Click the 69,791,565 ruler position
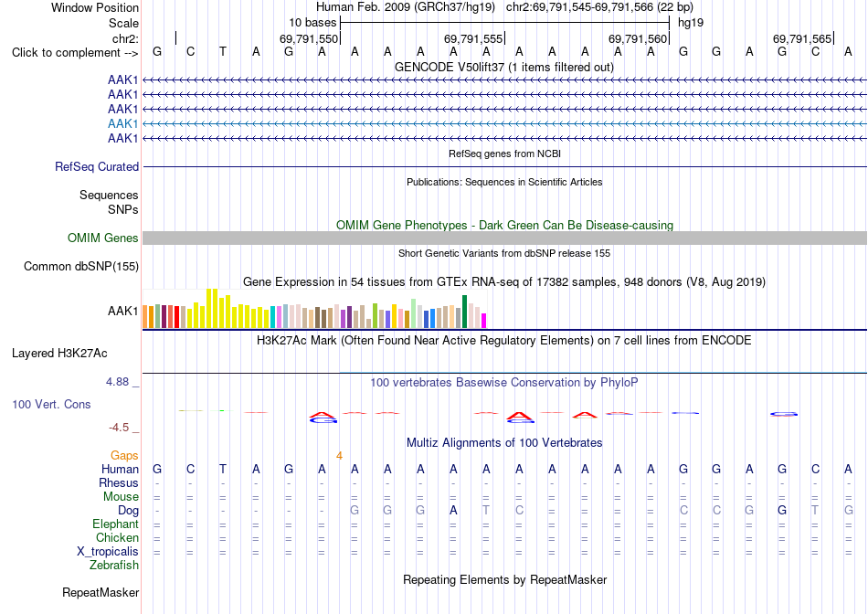Screen dimensions: 868x614 [x=802, y=38]
